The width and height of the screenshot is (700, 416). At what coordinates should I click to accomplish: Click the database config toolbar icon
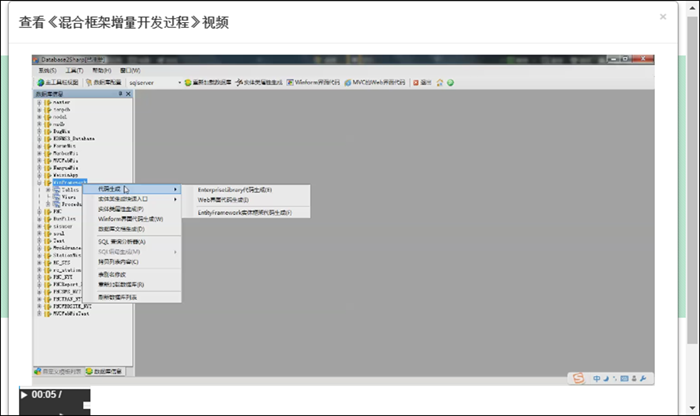[89, 82]
